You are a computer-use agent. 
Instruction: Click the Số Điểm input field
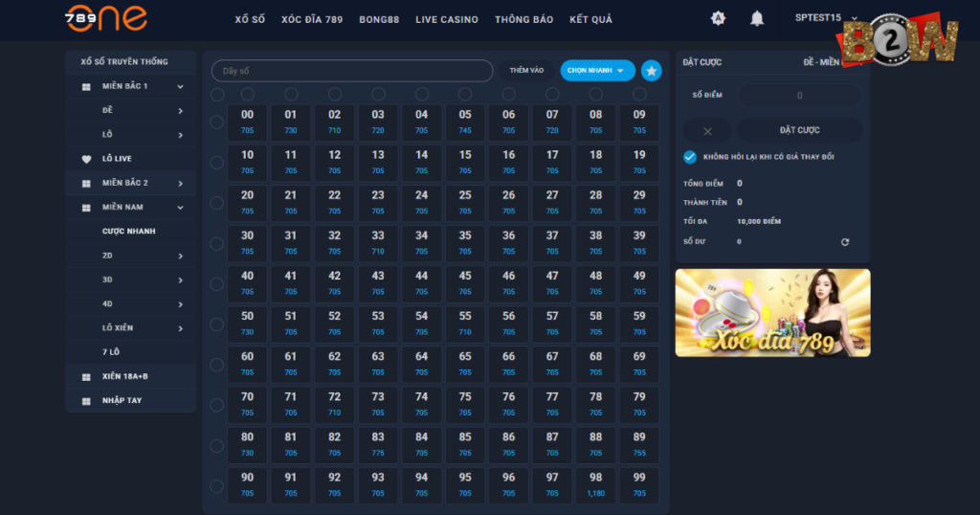click(799, 96)
